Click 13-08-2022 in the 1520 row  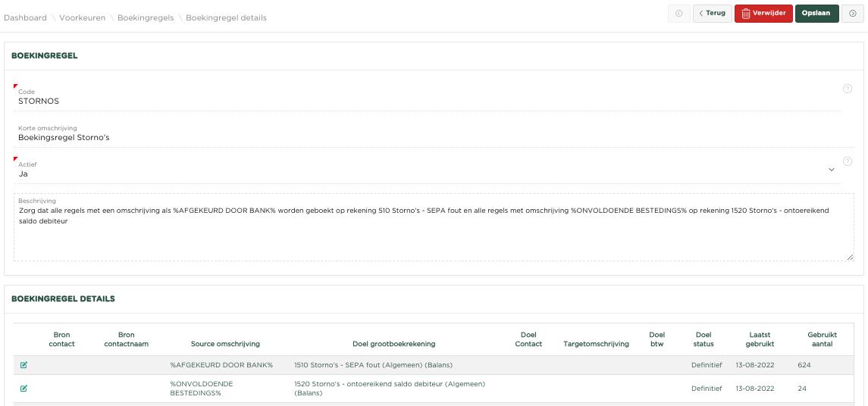pyautogui.click(x=755, y=389)
